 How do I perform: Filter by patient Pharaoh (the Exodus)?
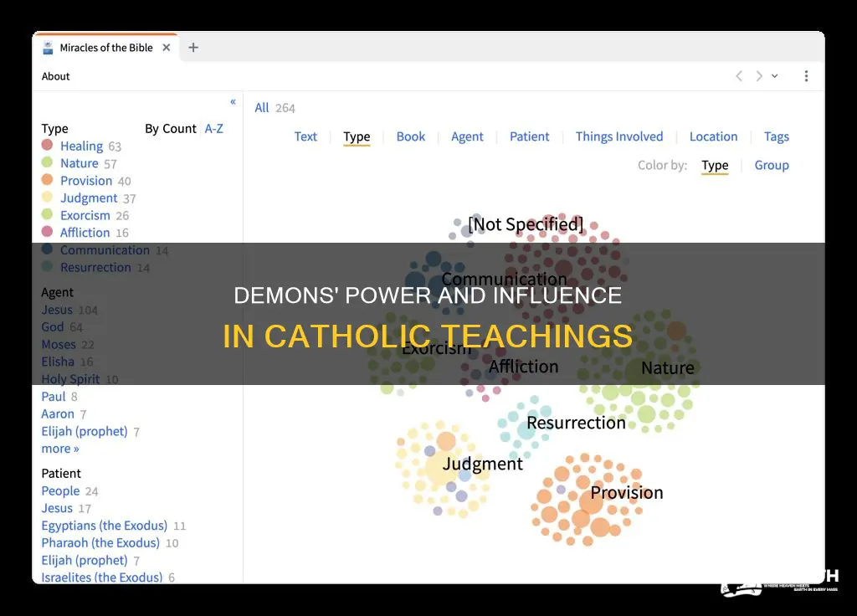100,543
